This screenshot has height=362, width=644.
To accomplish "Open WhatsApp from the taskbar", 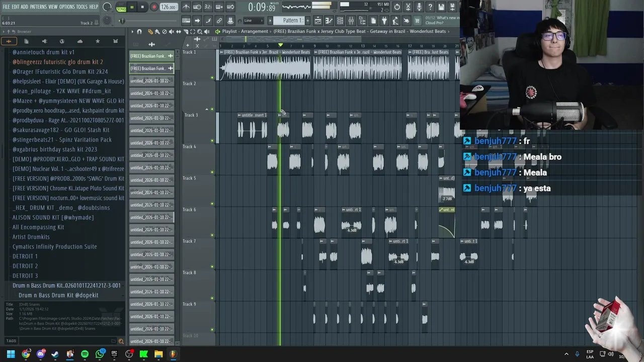I will [x=100, y=354].
